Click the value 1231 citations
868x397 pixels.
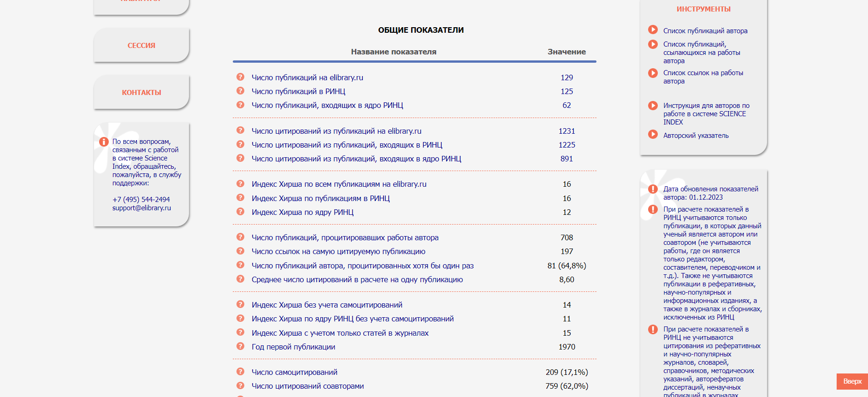[567, 131]
